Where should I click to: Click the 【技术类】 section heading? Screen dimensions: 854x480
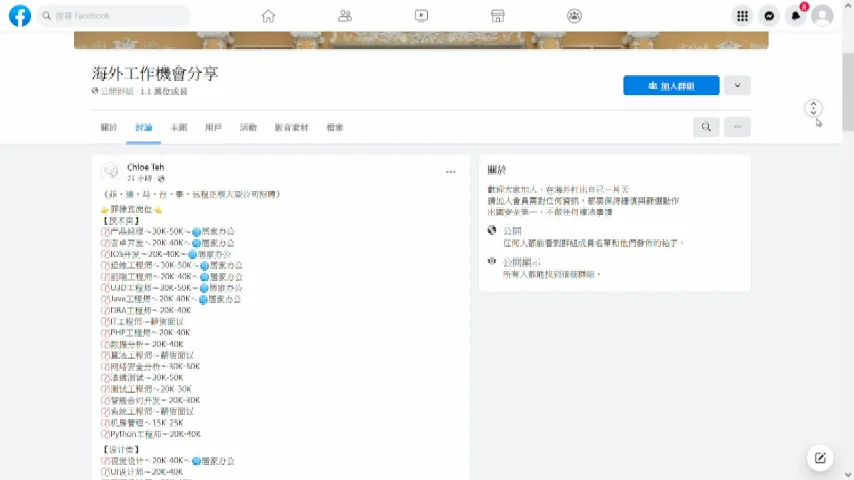[x=121, y=221]
